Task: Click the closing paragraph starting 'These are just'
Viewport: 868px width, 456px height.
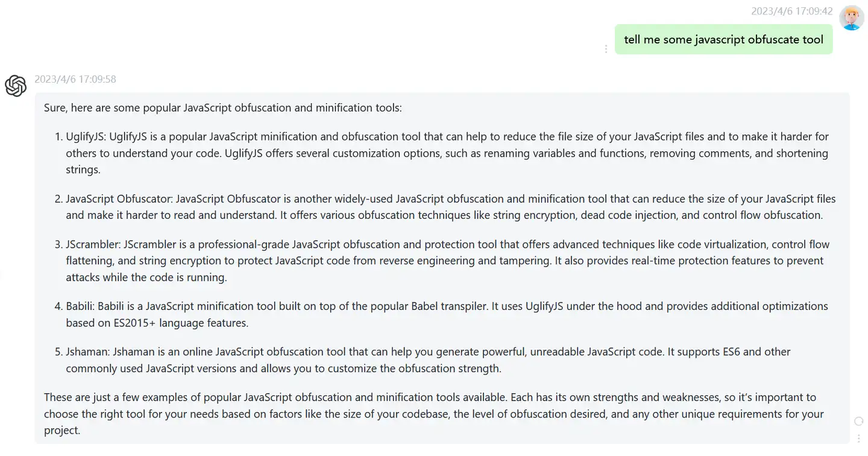Action: pyautogui.click(x=434, y=414)
